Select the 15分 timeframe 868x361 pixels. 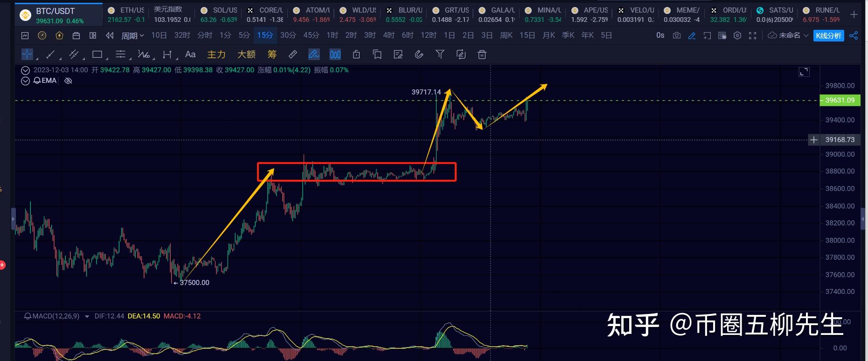tap(265, 35)
